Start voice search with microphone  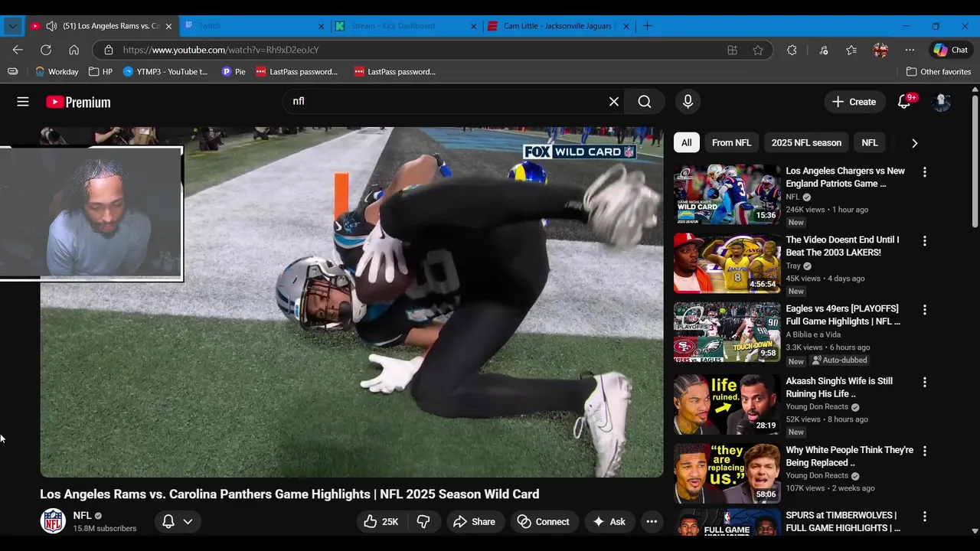688,102
